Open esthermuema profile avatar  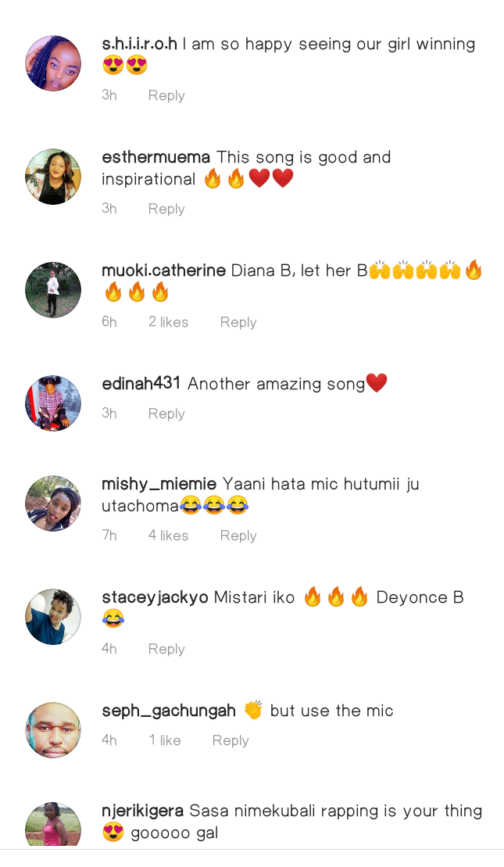[53, 177]
